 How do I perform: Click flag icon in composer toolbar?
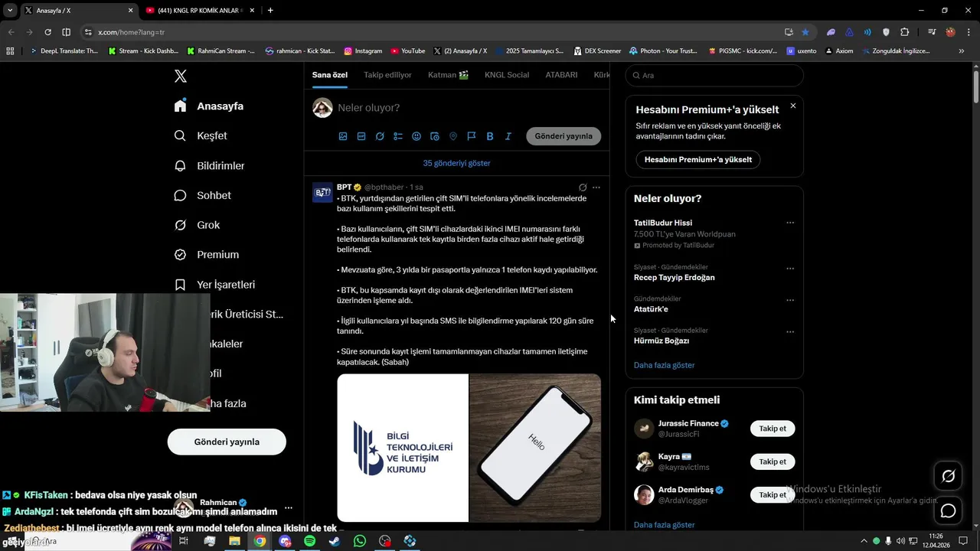click(x=472, y=136)
